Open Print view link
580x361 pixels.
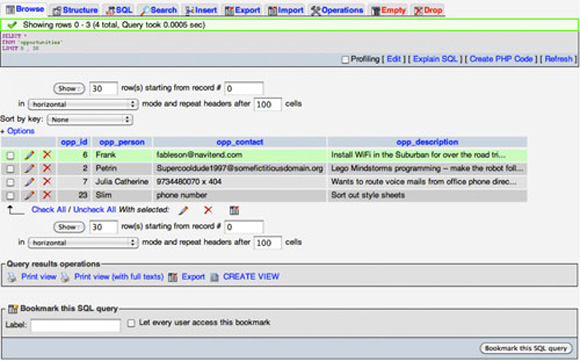tap(39, 277)
